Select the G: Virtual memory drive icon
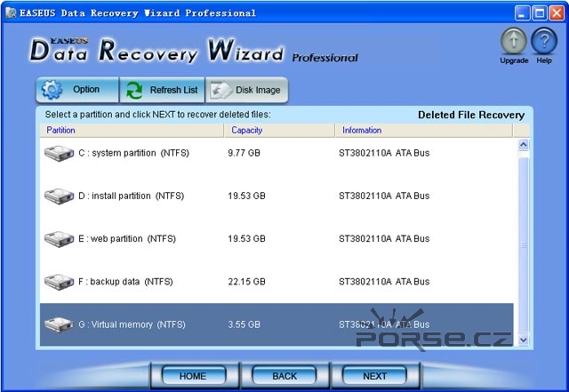 click(x=60, y=324)
